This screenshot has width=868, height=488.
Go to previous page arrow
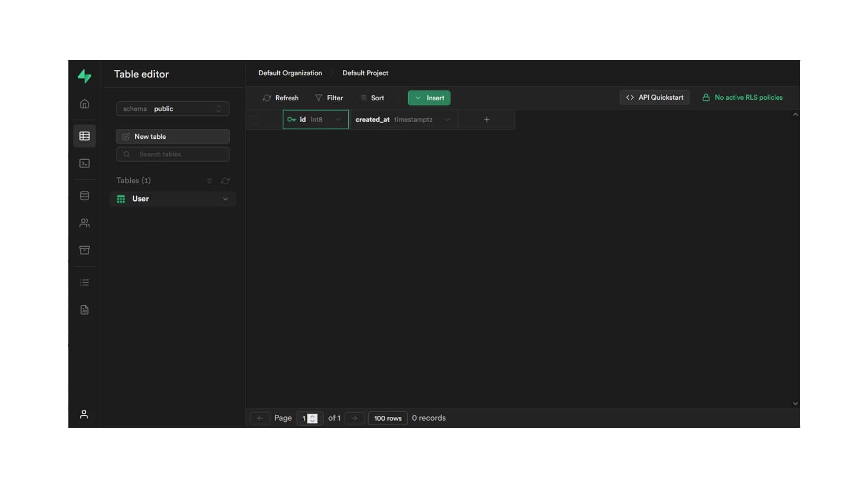260,418
